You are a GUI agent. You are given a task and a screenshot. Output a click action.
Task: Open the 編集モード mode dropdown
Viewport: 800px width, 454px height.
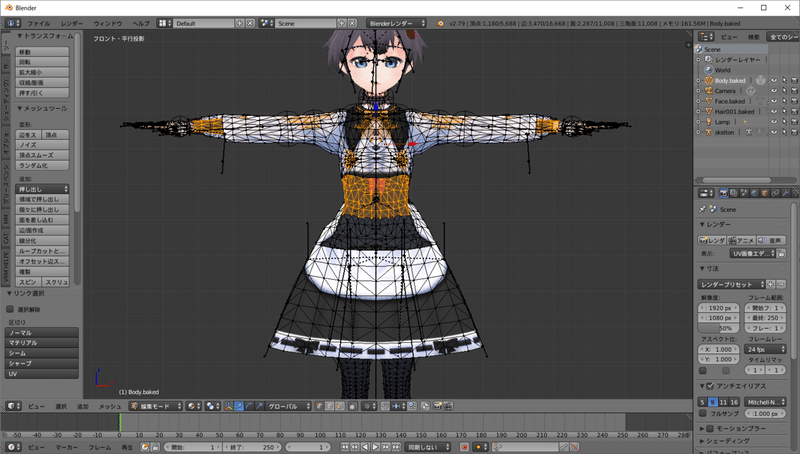pos(155,406)
